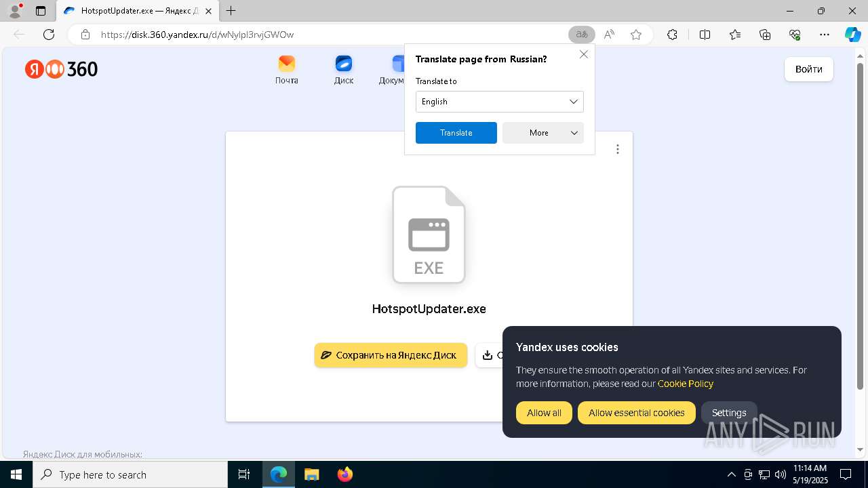The width and height of the screenshot is (868, 488).
Task: Open Firefox on taskbar
Action: click(344, 474)
